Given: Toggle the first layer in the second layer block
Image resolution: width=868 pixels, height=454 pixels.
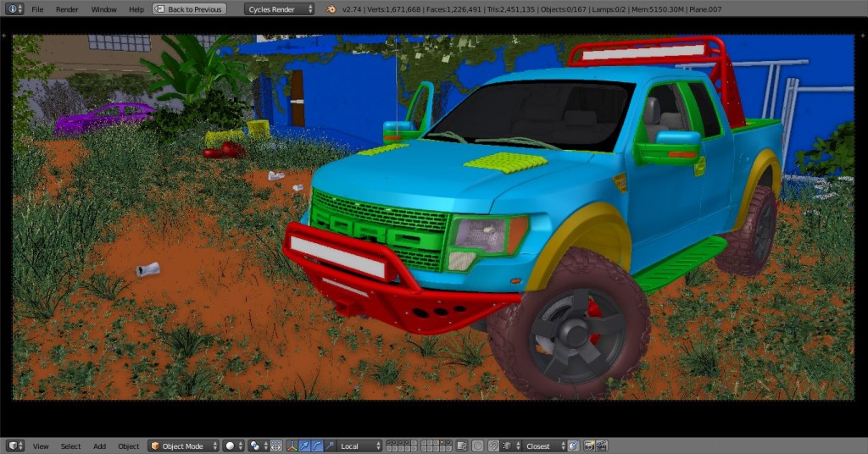Looking at the screenshot, I should (x=424, y=442).
